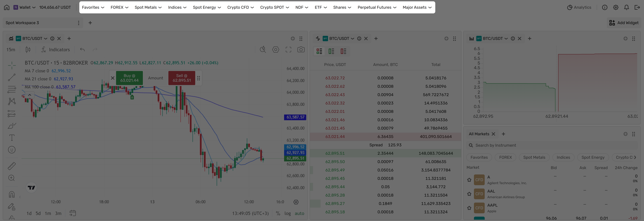Toggle magnet mode for drawings

click(x=12, y=194)
